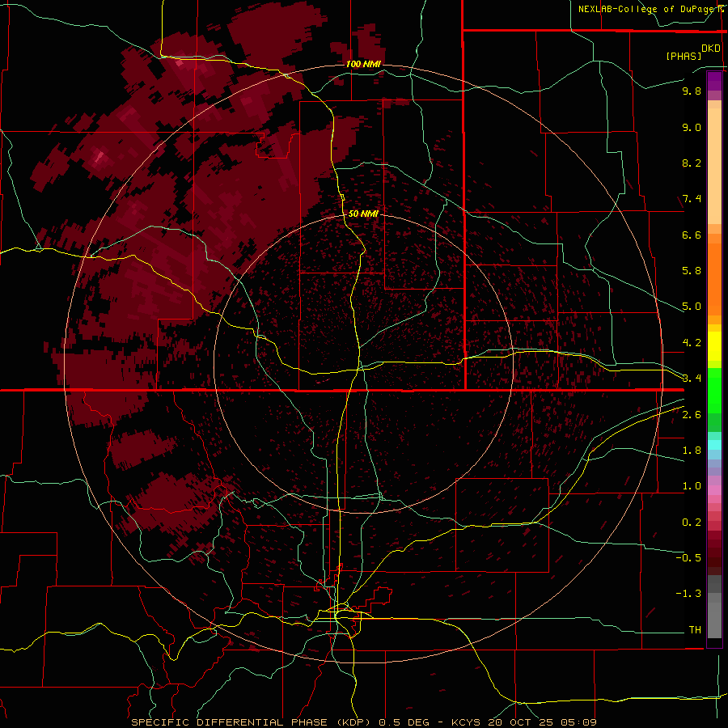The width and height of the screenshot is (728, 728).
Task: Click the -1.3 scale value
Action: point(688,594)
